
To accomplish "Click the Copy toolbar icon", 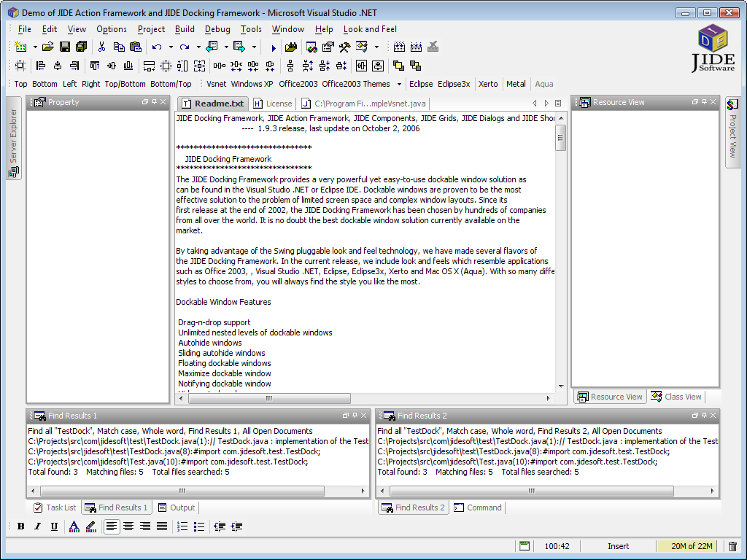I will tap(119, 47).
